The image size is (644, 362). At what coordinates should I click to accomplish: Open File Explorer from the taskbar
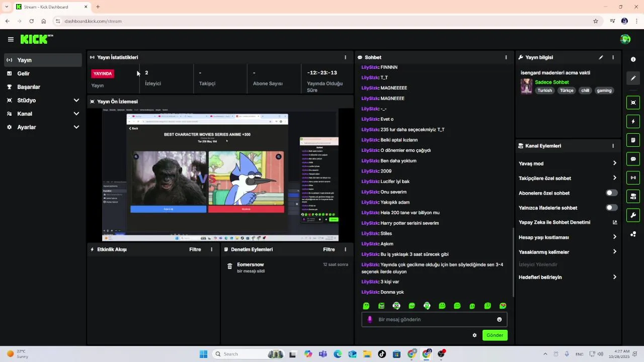tap(367, 354)
